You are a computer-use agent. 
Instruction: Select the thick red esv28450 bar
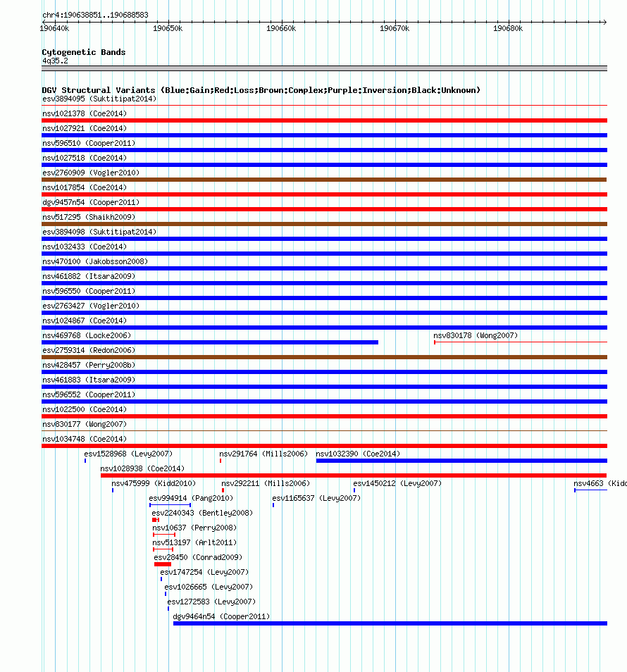(x=163, y=564)
